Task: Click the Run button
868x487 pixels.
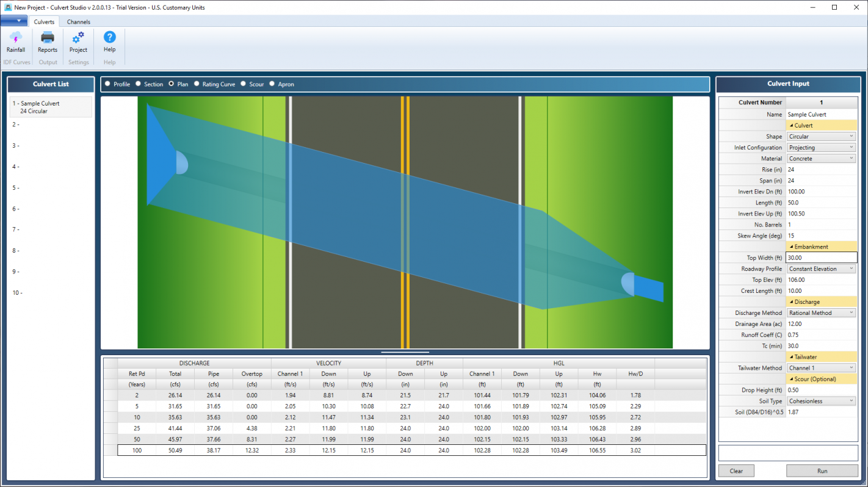Action: click(822, 471)
